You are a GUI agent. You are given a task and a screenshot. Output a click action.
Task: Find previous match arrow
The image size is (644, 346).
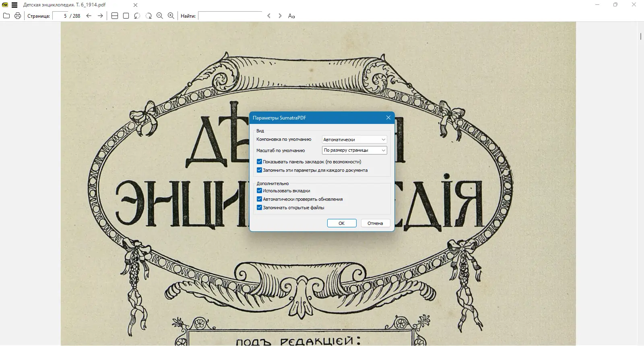coord(269,16)
